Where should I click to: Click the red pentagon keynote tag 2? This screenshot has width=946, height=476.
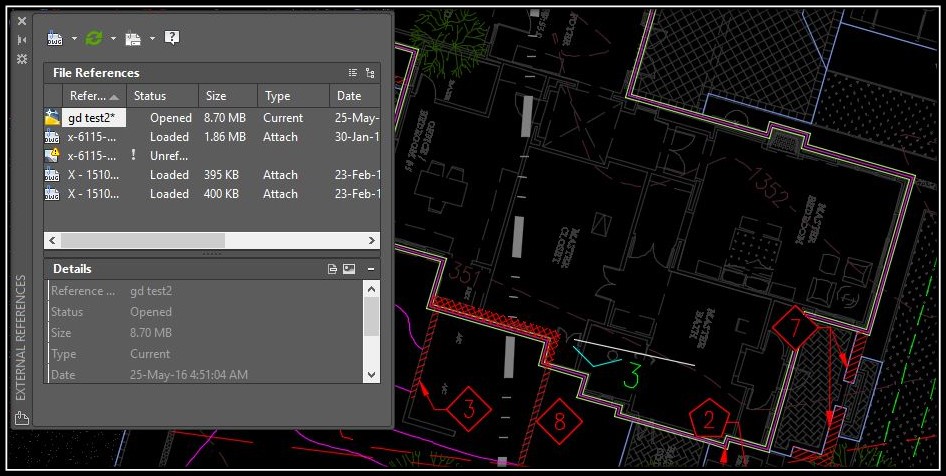pos(709,419)
